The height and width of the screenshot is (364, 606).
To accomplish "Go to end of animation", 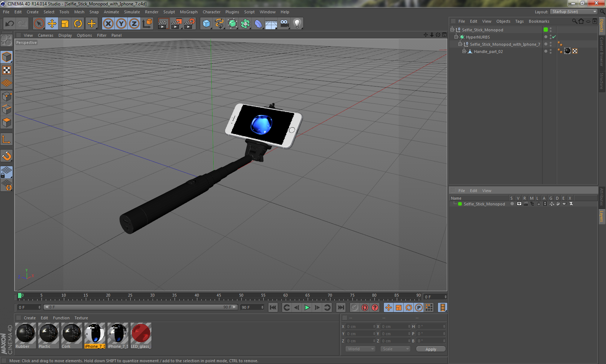I will 341,307.
